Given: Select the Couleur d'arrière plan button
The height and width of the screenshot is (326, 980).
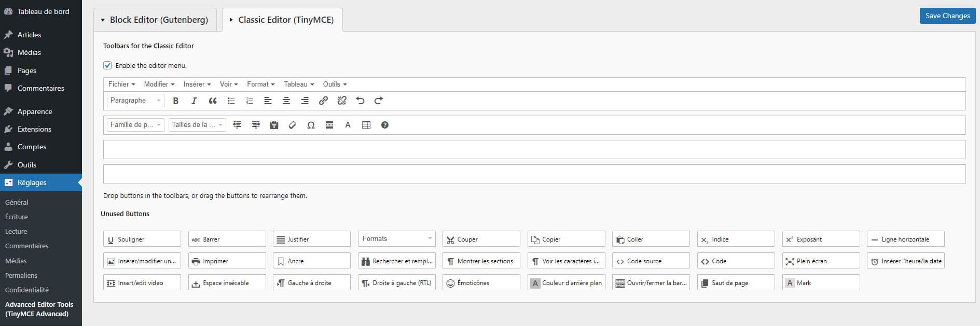Looking at the screenshot, I should 567,283.
